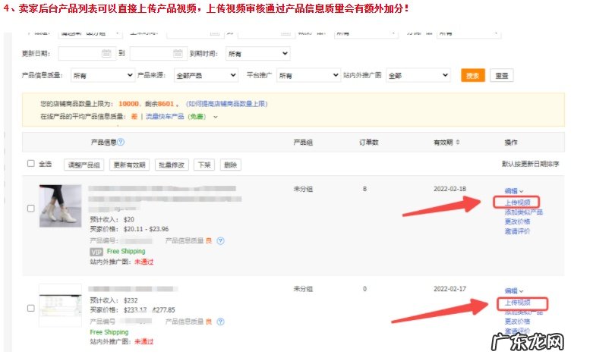Click into 更新日期 start date field
This screenshot has width=593, height=364.
(87, 53)
